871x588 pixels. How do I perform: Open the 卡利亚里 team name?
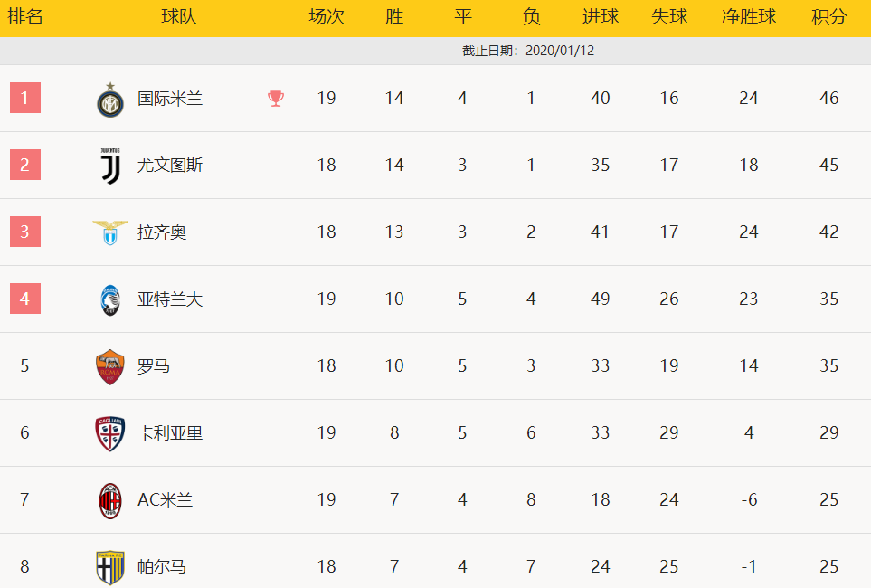[x=170, y=432]
